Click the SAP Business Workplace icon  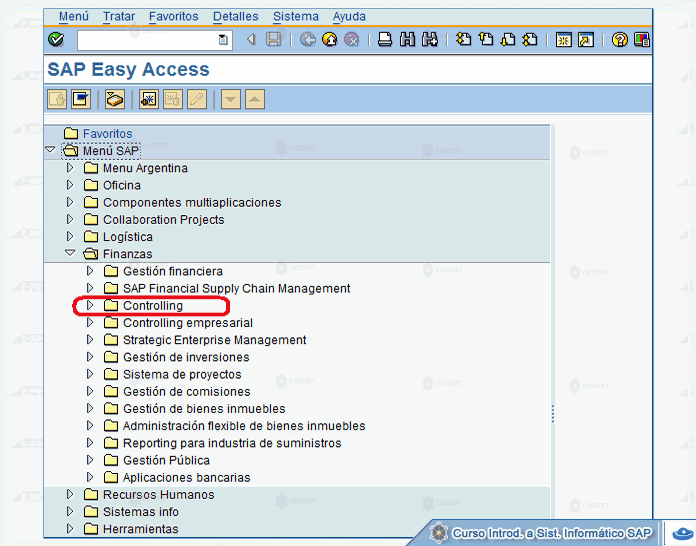pyautogui.click(x=115, y=99)
